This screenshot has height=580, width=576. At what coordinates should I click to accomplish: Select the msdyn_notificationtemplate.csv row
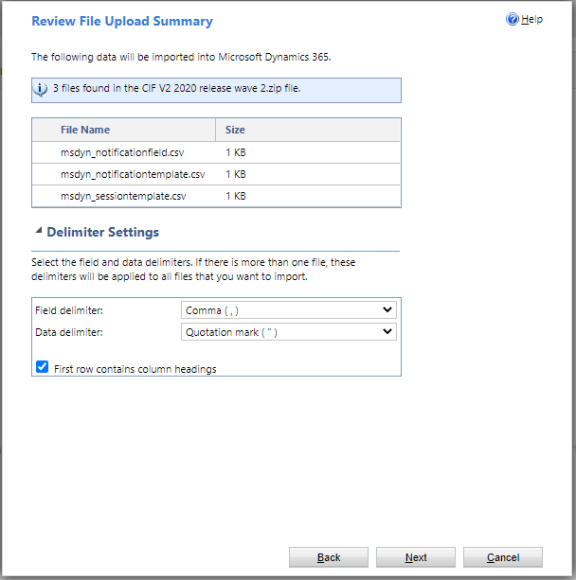point(216,174)
